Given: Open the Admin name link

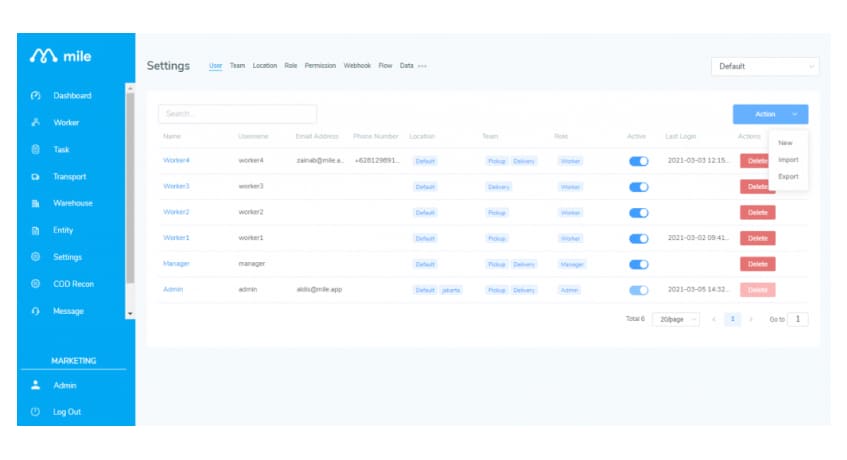Looking at the screenshot, I should (173, 290).
